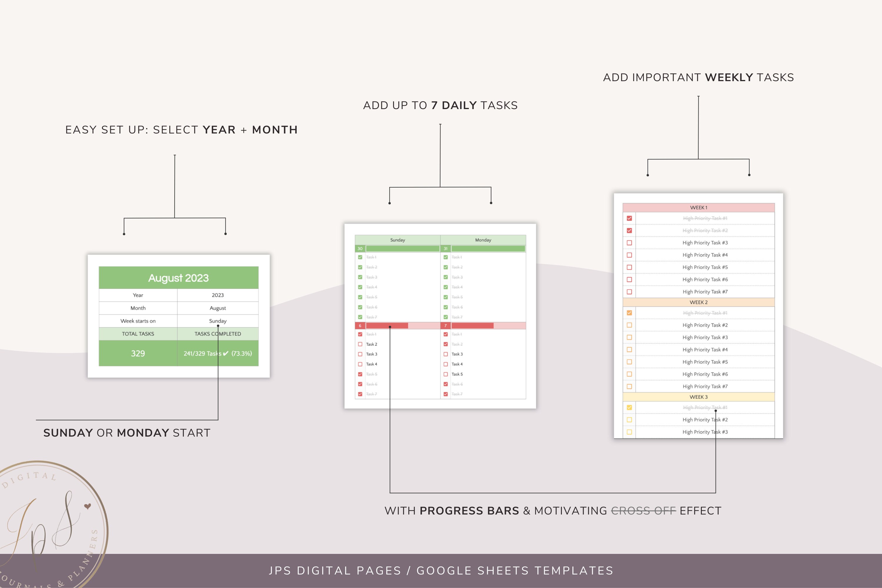Check Week 2 High Priority Task #5 box
This screenshot has height=588, width=882.
click(x=629, y=362)
